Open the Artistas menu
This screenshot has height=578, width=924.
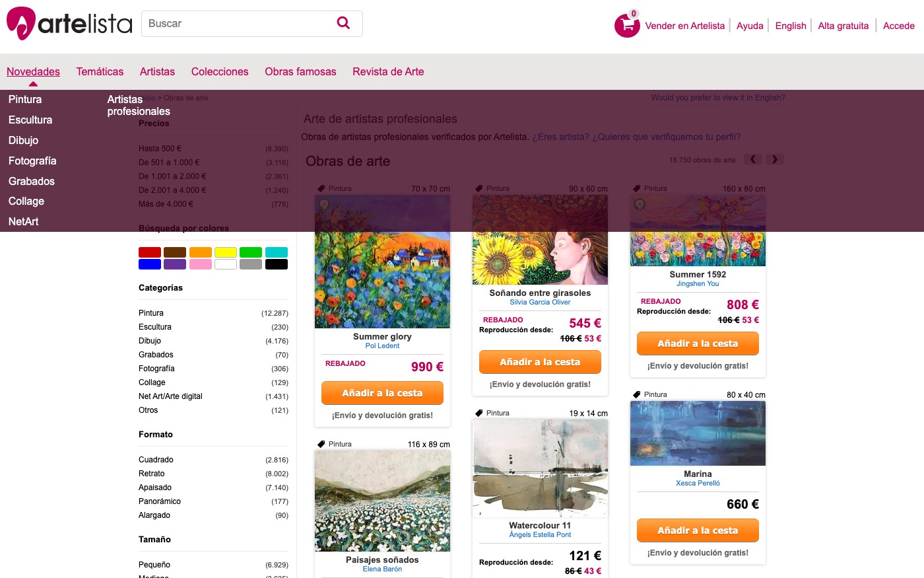(157, 71)
